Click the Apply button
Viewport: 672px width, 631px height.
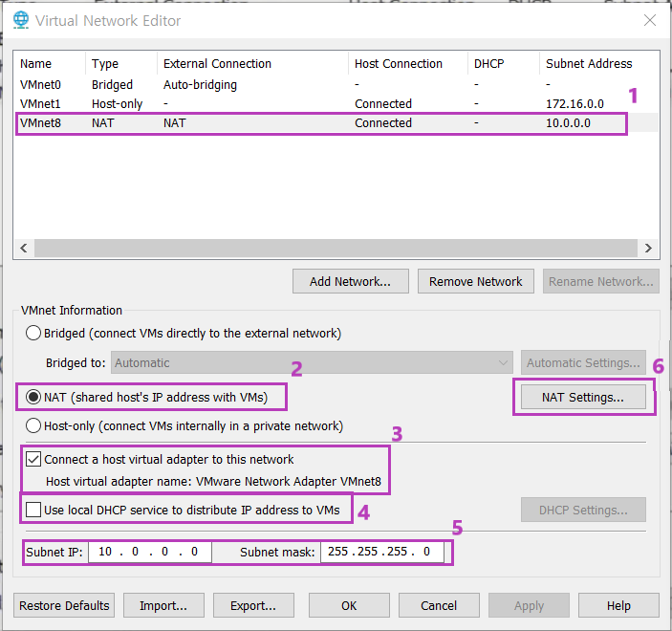point(529,605)
